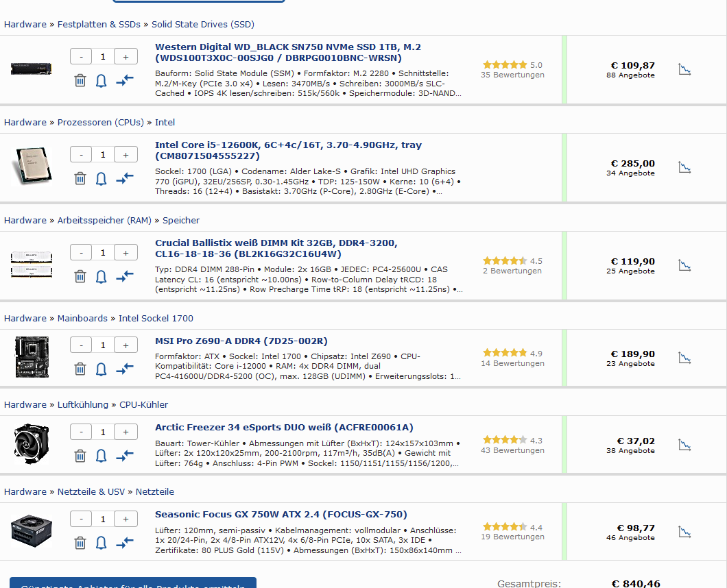This screenshot has height=588, width=727.
Task: View 14 Bewertungen for MSI Pro Z690-A
Action: 512,363
